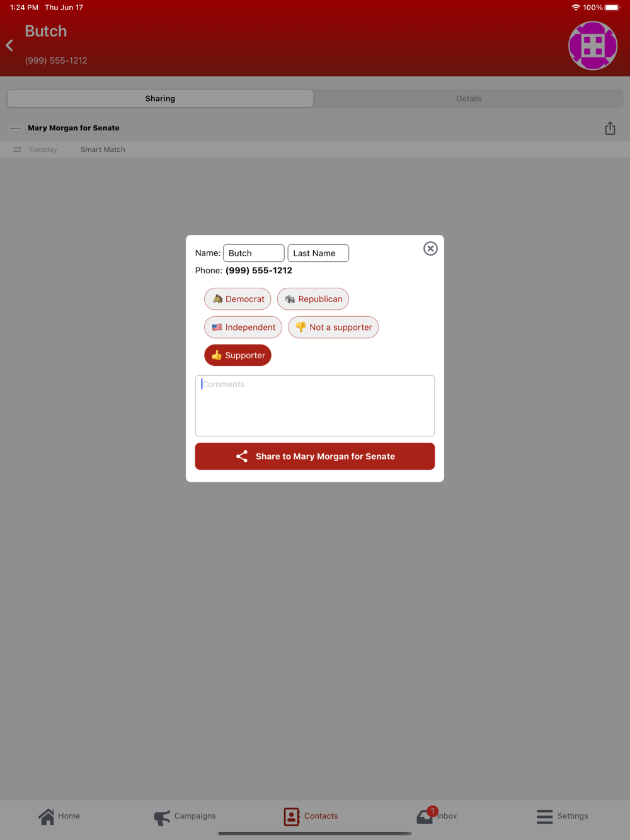Edit the first name field Butch
This screenshot has height=840, width=630.
click(x=254, y=253)
